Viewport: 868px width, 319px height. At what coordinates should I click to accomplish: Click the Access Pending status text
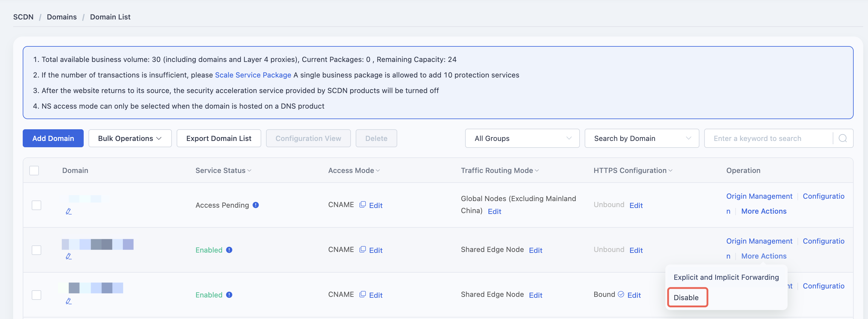(222, 205)
